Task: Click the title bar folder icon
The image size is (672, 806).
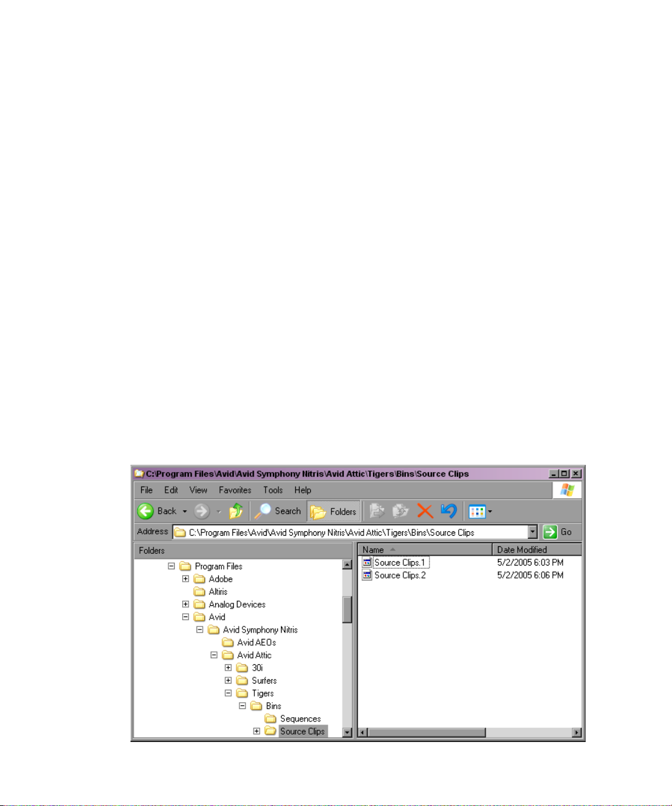Action: coord(139,474)
